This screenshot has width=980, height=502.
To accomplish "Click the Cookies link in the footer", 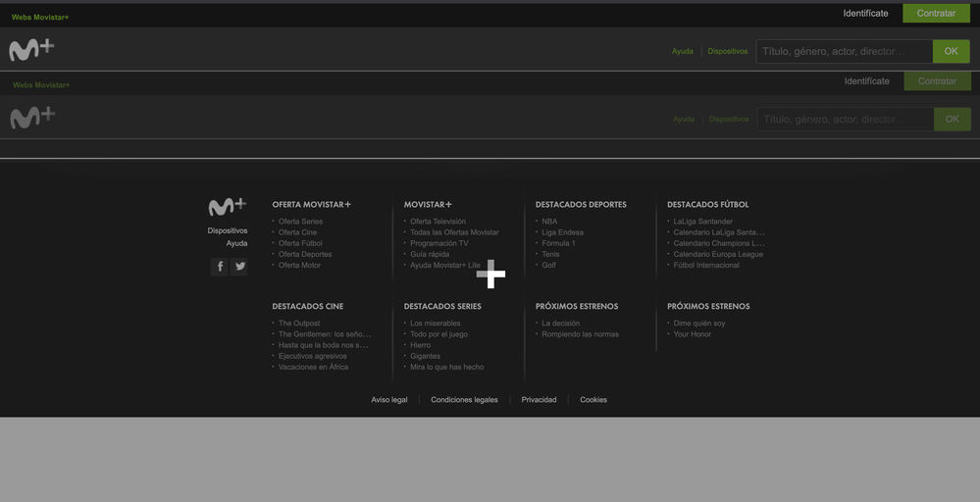I will 593,400.
